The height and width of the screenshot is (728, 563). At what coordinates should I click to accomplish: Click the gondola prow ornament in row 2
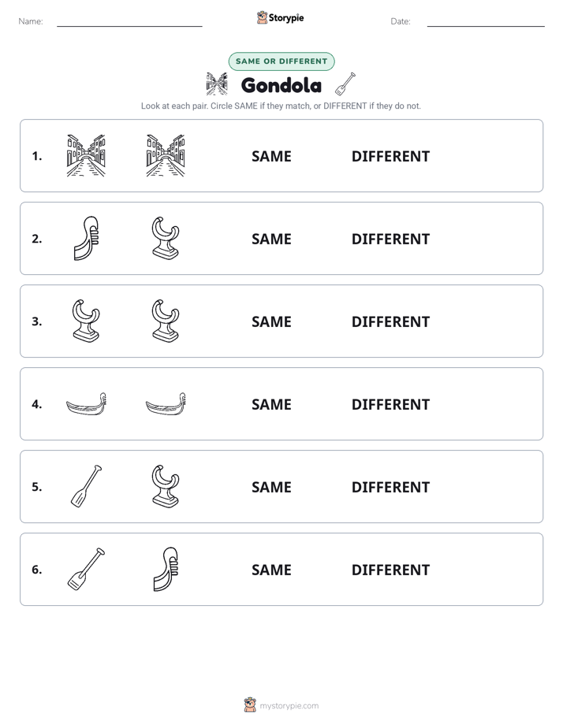pyautogui.click(x=87, y=238)
